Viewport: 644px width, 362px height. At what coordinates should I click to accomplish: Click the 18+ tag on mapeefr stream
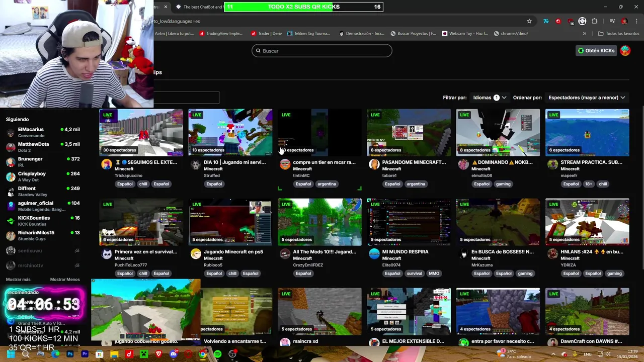click(x=589, y=184)
